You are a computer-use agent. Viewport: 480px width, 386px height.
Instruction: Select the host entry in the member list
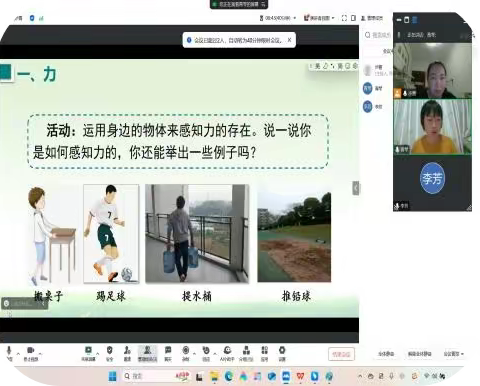[x=377, y=70]
